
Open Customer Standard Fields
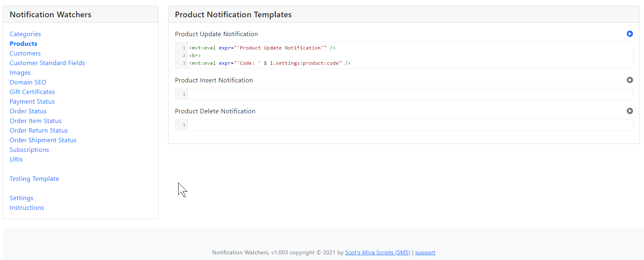pos(47,63)
